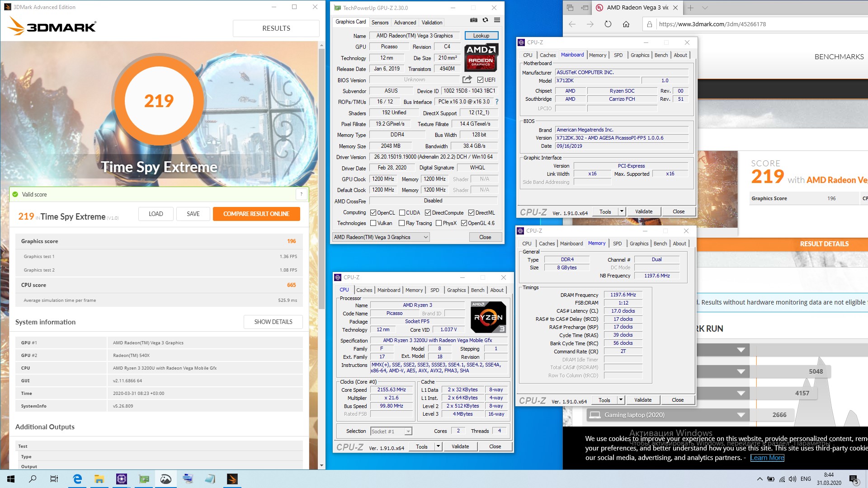This screenshot has height=488, width=868.
Task: Open Windows Start menu
Action: tap(11, 479)
